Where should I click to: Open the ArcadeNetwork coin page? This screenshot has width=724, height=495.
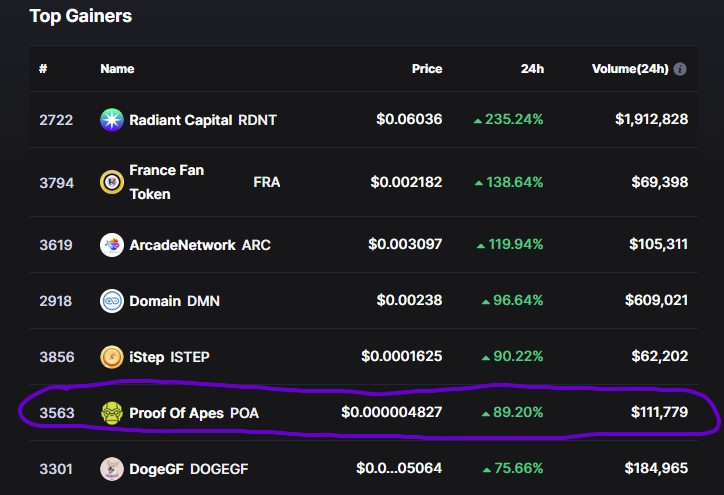coord(182,245)
